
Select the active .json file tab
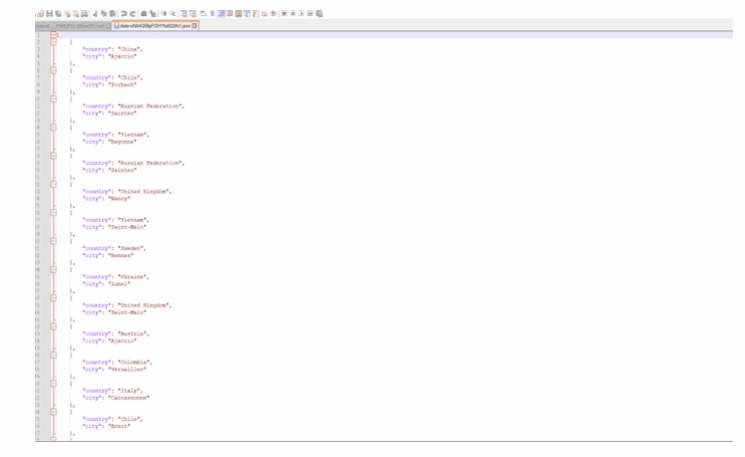click(152, 25)
